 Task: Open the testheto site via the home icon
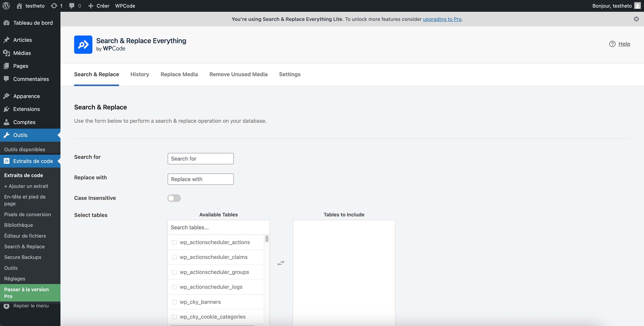tap(19, 6)
